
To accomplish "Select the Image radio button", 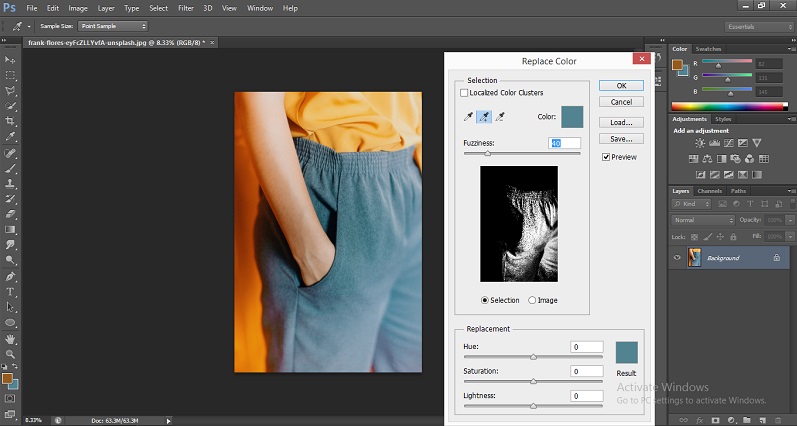I will [532, 300].
